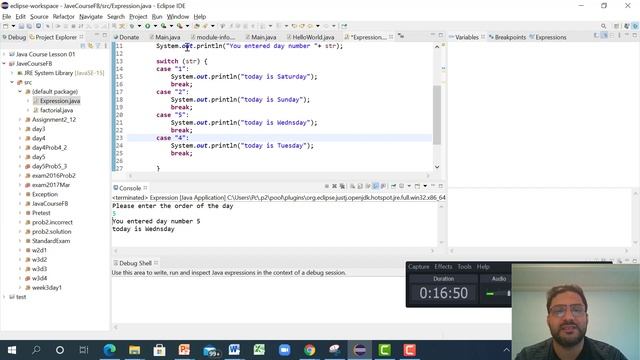Open the New file wizard icon in toolbar
This screenshot has height=360, width=640.
(x=5, y=26)
